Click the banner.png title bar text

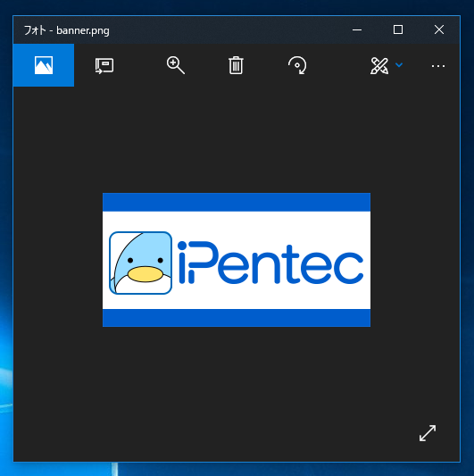pos(83,30)
